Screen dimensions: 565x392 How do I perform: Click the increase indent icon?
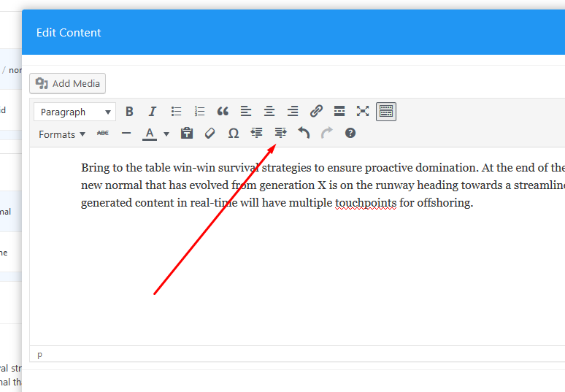point(280,133)
